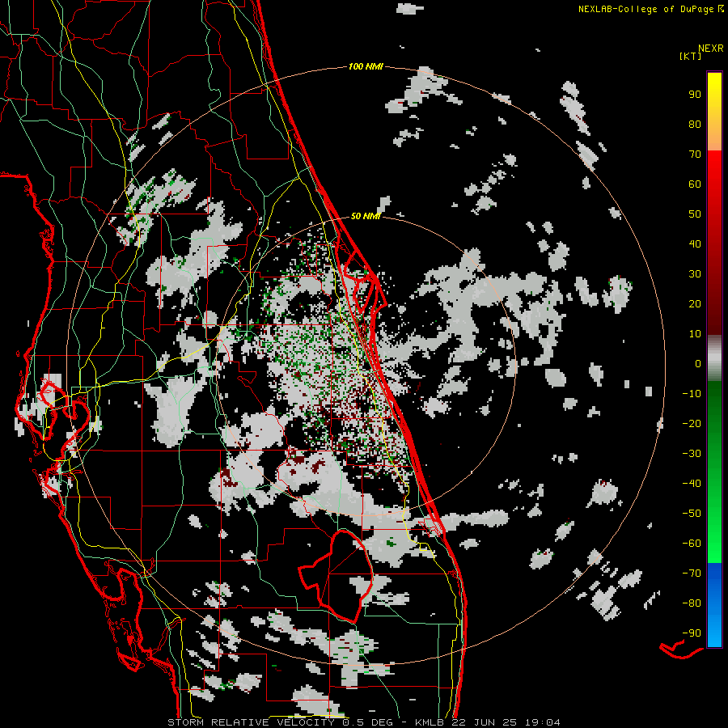728x728 pixels.
Task: Click the -10 value on the velocity scale
Action: [x=692, y=394]
